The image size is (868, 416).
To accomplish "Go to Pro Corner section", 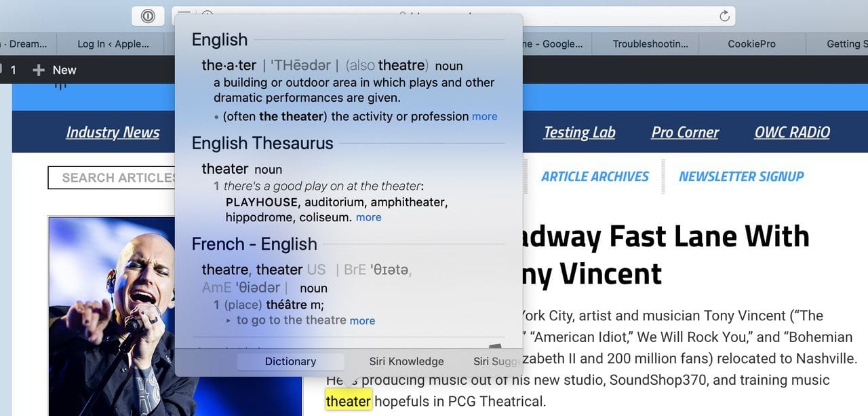I will [685, 132].
